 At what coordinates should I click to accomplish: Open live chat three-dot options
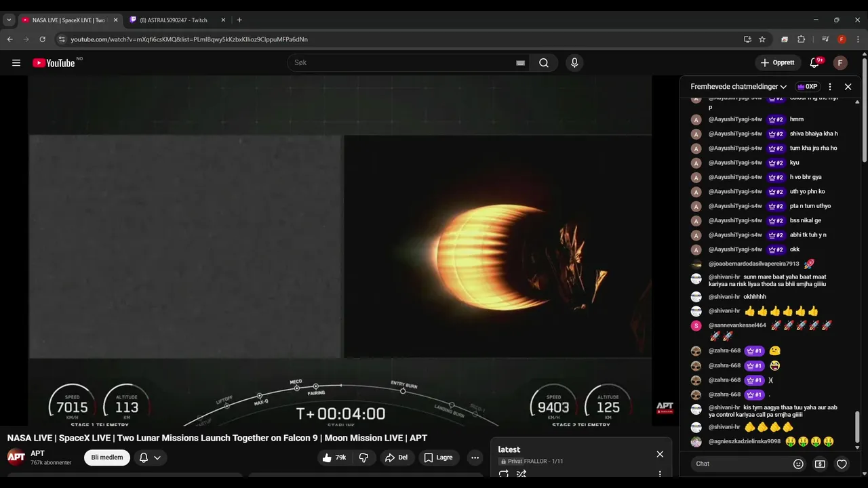[x=830, y=87]
